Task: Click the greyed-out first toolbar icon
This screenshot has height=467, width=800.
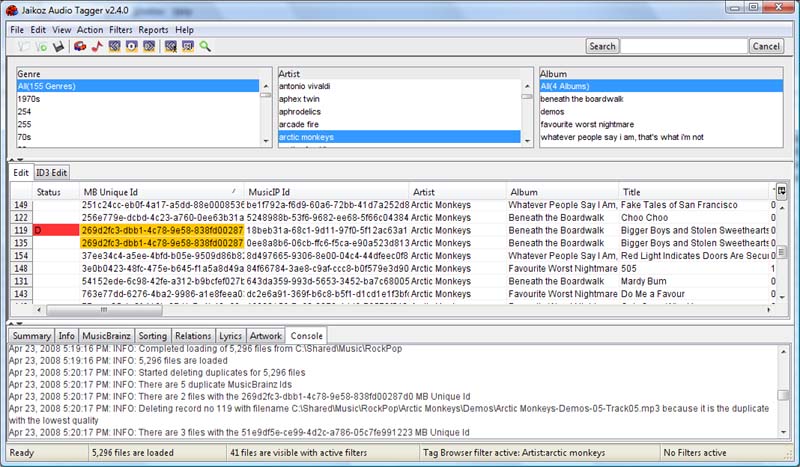Action: click(x=23, y=46)
